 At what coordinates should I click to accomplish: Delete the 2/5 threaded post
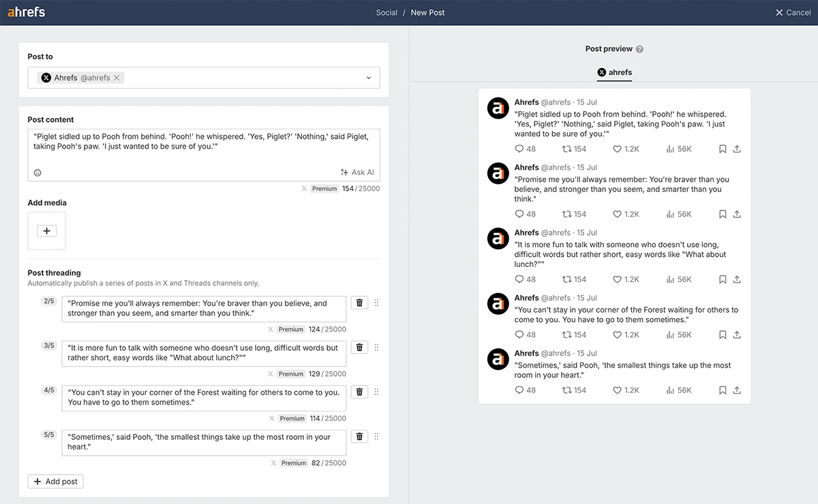tap(359, 303)
